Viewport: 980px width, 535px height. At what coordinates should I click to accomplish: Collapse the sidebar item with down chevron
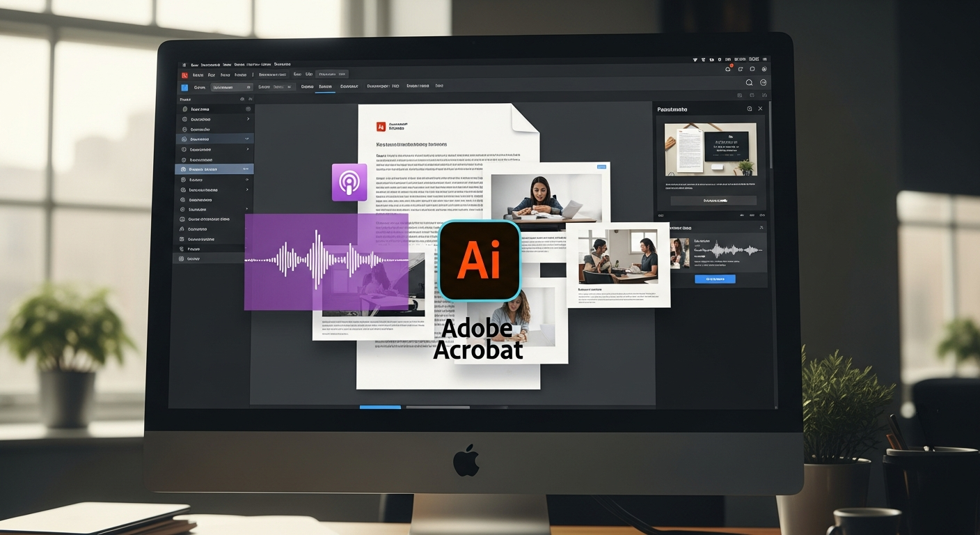click(x=247, y=139)
